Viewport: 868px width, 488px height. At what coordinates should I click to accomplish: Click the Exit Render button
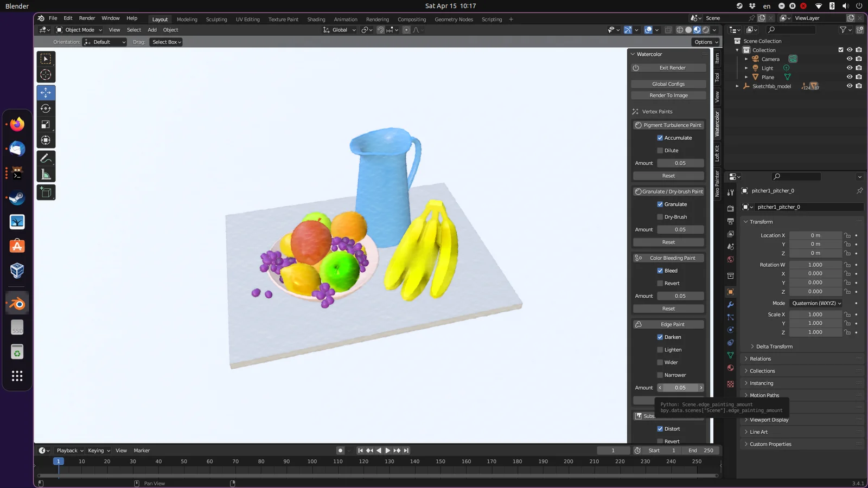click(x=668, y=67)
